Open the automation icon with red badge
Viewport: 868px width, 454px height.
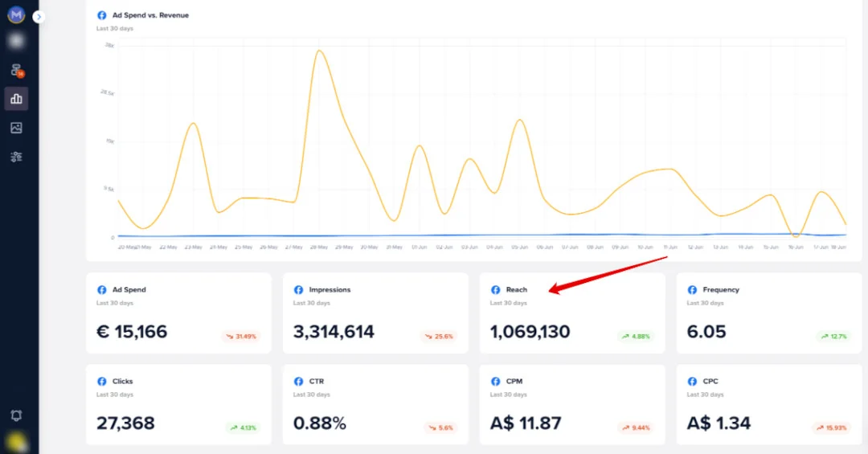pyautogui.click(x=17, y=70)
